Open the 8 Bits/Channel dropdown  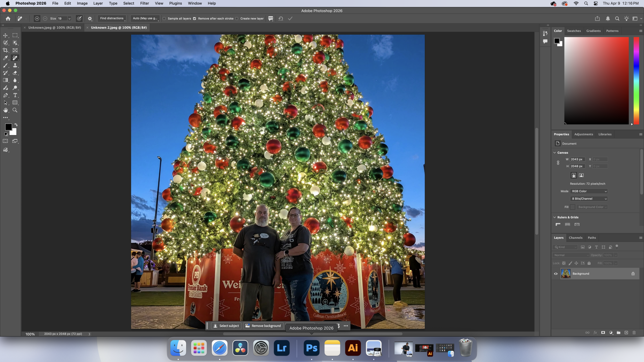point(589,199)
